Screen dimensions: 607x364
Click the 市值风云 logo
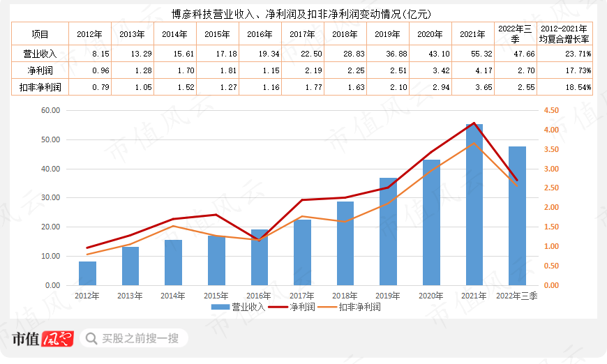43,339
